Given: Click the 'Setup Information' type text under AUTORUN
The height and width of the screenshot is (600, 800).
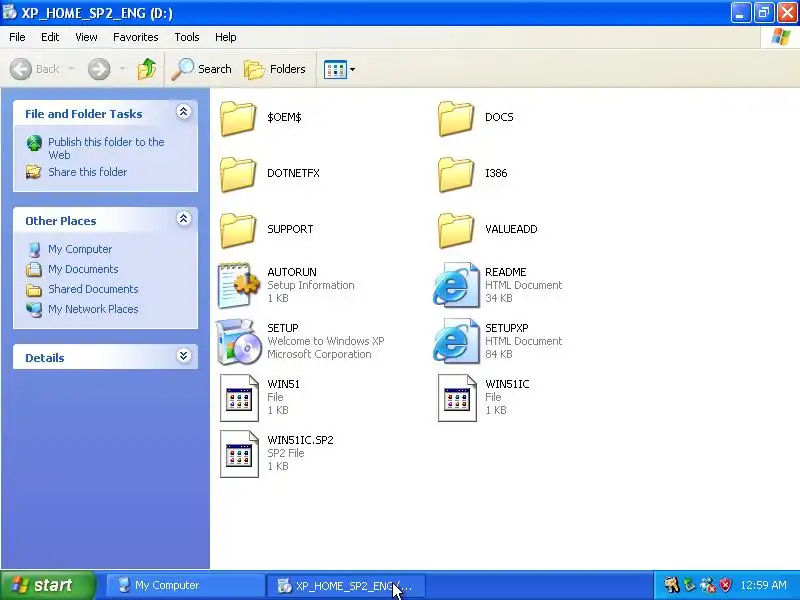Looking at the screenshot, I should [x=311, y=285].
